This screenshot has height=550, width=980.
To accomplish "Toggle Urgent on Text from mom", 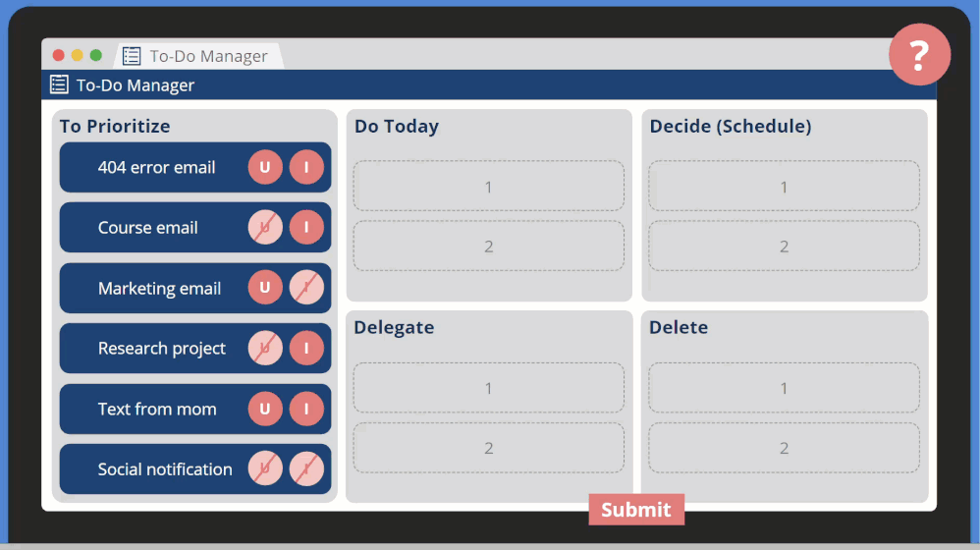I will point(265,409).
